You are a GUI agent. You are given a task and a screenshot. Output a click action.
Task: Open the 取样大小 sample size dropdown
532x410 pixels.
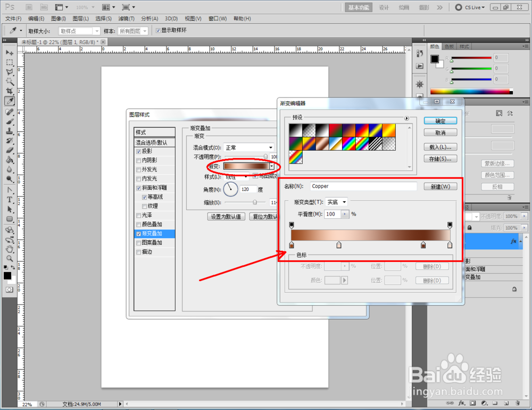(x=79, y=31)
